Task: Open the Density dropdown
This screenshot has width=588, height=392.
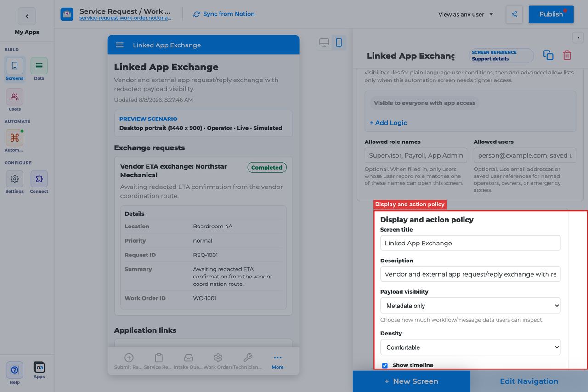Action: click(470, 347)
